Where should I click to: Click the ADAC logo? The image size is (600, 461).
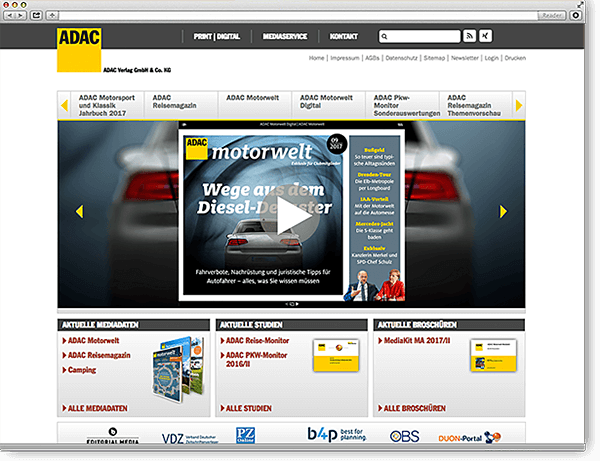79,50
